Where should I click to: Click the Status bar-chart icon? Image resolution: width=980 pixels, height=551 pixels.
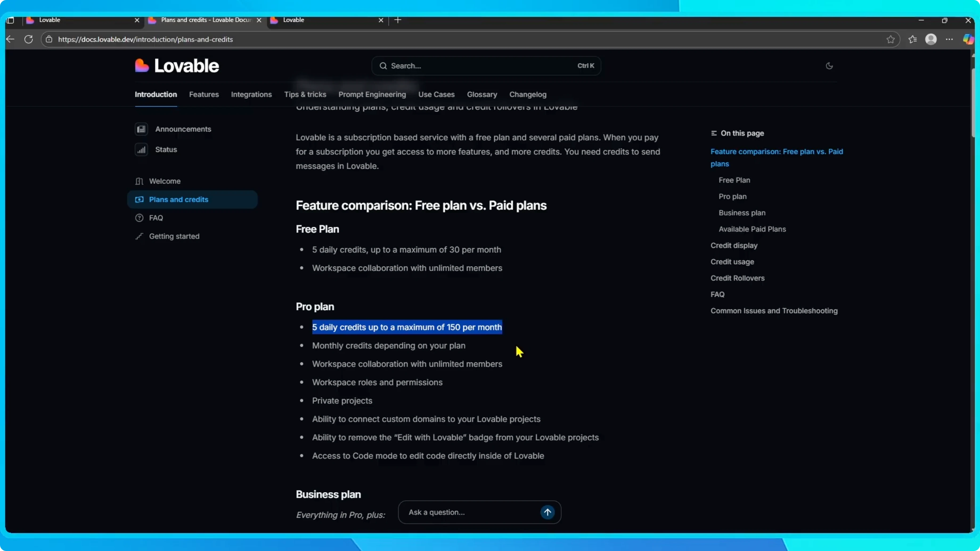[x=141, y=149]
